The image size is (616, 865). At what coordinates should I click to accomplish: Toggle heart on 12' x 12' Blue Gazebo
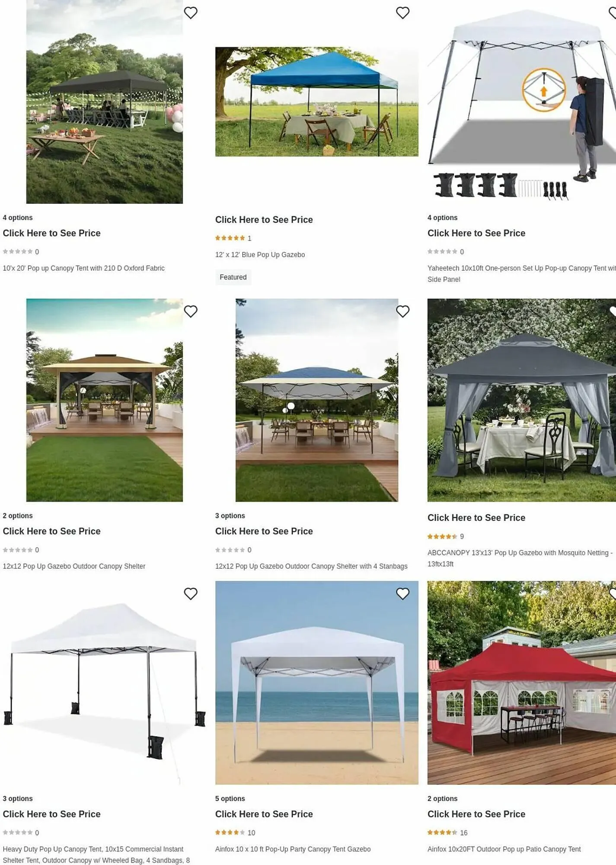402,13
